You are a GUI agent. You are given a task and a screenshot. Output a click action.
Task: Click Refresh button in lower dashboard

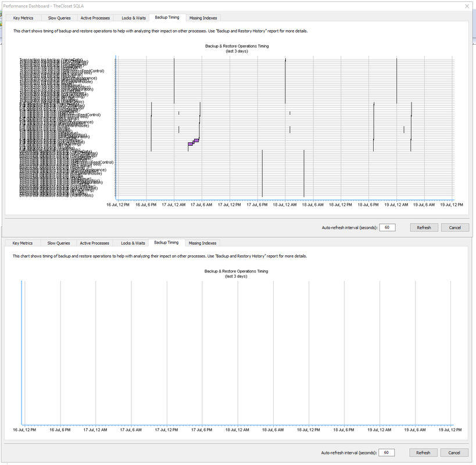423,453
